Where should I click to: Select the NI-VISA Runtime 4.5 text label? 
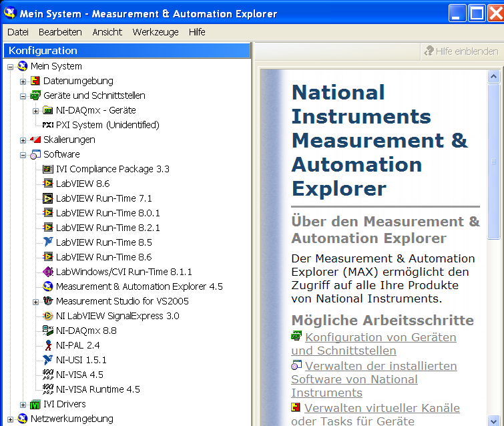(x=98, y=389)
